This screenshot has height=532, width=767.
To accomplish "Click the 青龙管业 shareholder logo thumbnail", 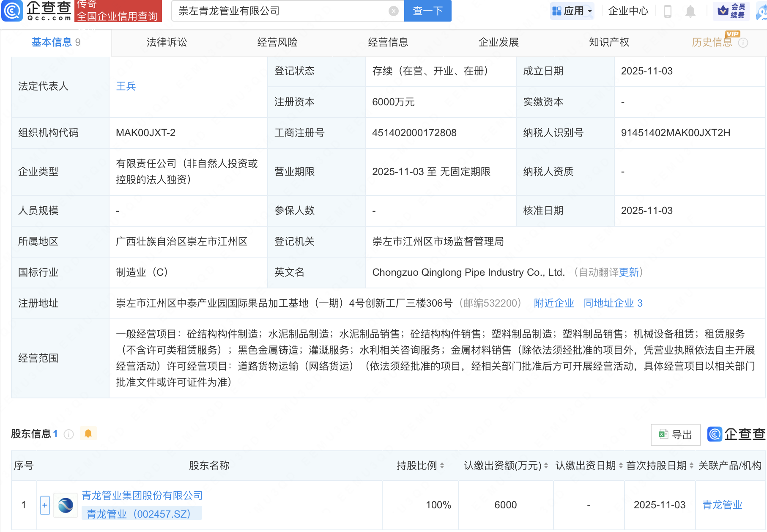I will [x=66, y=505].
